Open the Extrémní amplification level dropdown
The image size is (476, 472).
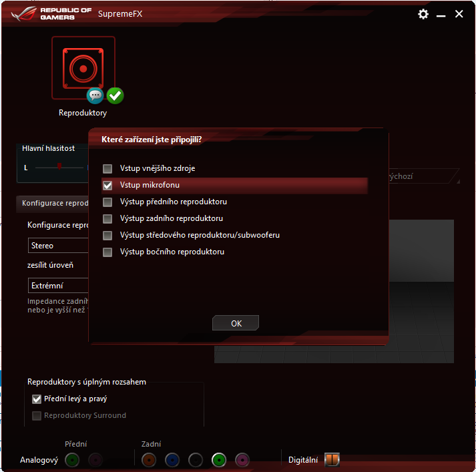[58, 285]
